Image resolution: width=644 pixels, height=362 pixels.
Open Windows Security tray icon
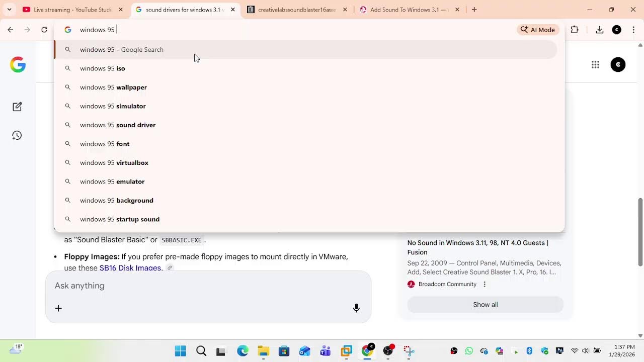[x=544, y=351]
